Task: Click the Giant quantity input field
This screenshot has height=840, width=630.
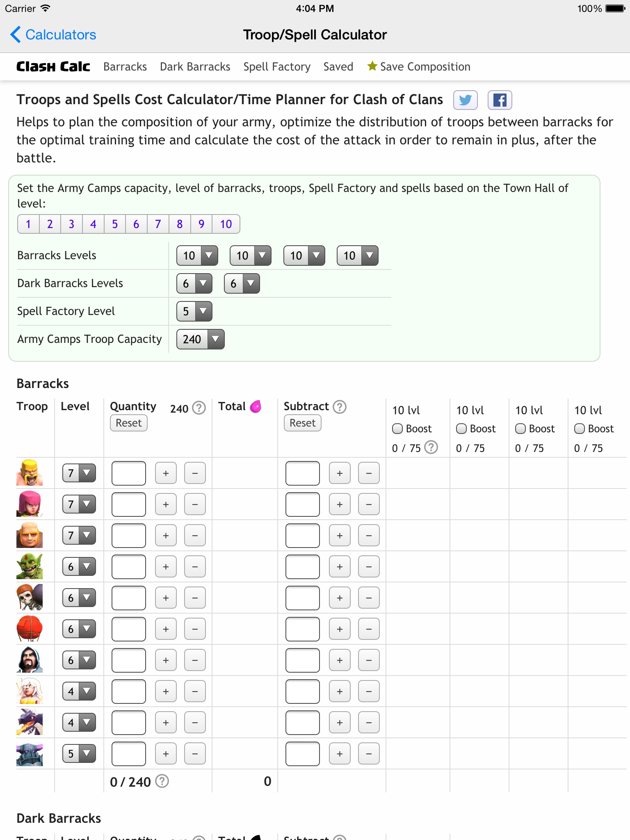Action: point(129,535)
